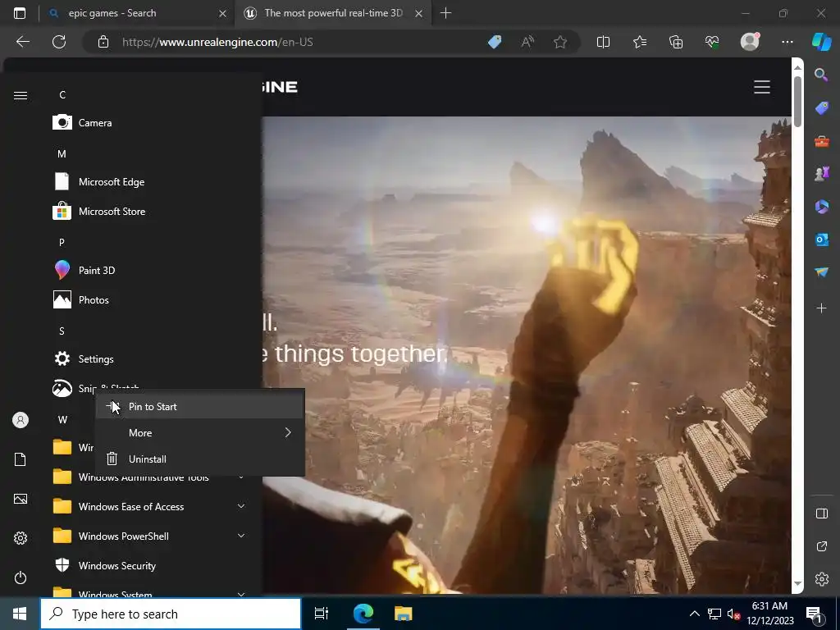
Task: Toggle Edge split screen
Action: (x=603, y=42)
